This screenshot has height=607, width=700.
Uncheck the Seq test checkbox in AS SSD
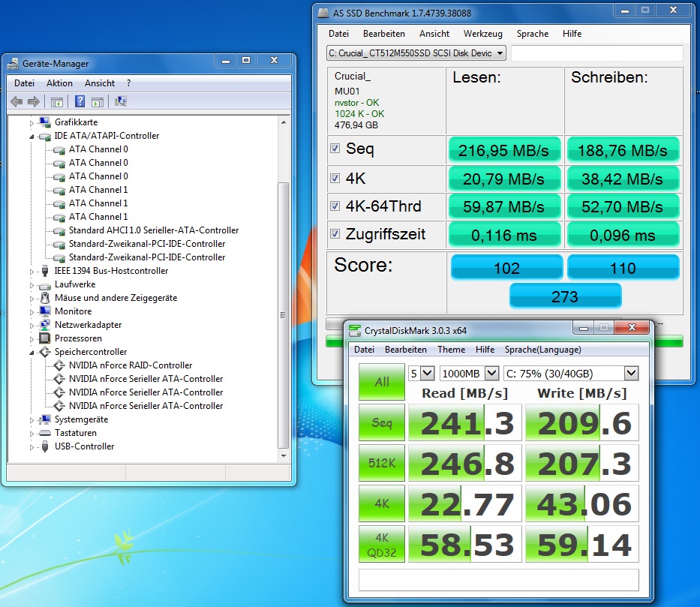click(335, 148)
